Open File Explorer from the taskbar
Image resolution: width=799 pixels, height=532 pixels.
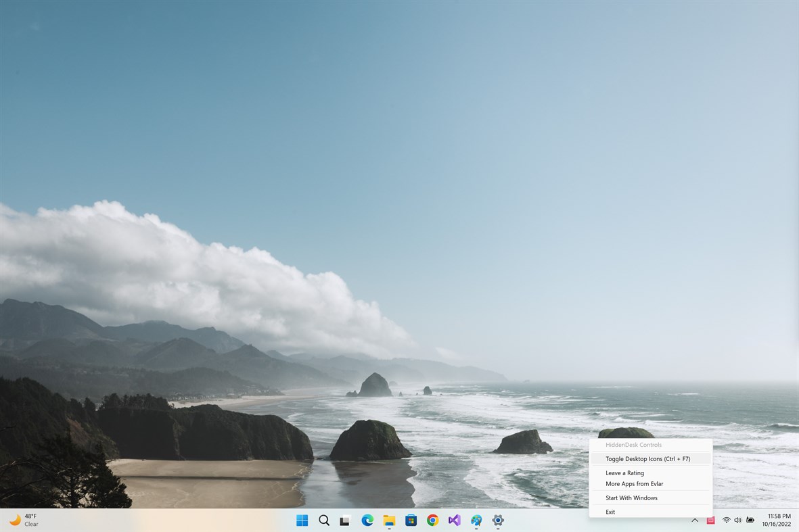pos(389,521)
